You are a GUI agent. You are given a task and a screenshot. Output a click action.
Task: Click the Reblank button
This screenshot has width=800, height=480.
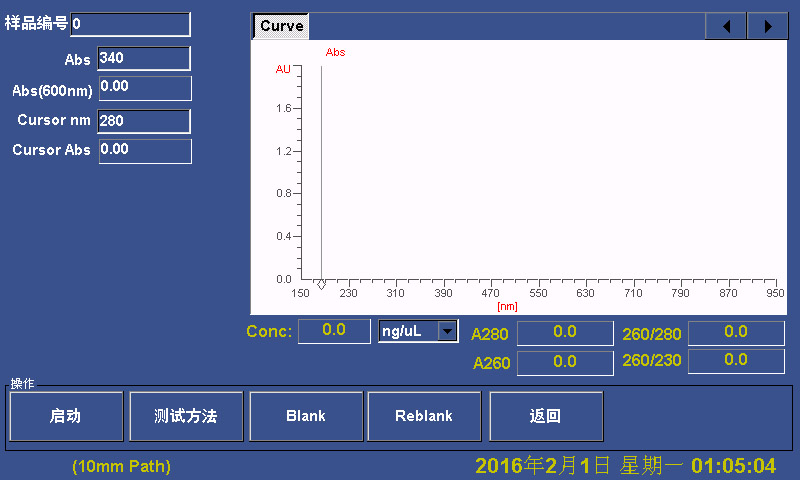point(424,416)
